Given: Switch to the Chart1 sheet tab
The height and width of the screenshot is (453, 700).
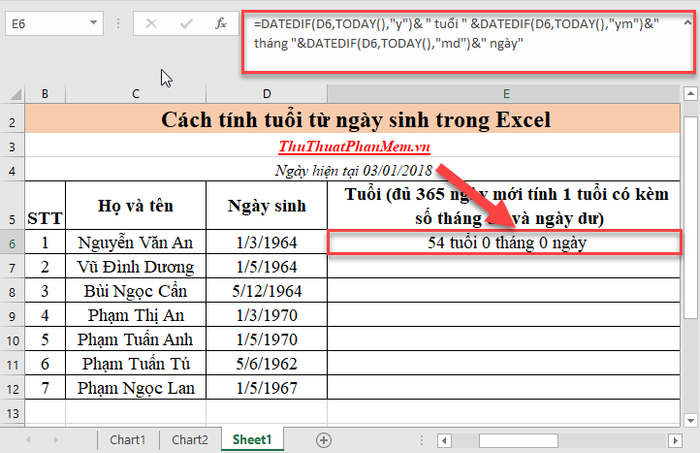Looking at the screenshot, I should (x=128, y=440).
